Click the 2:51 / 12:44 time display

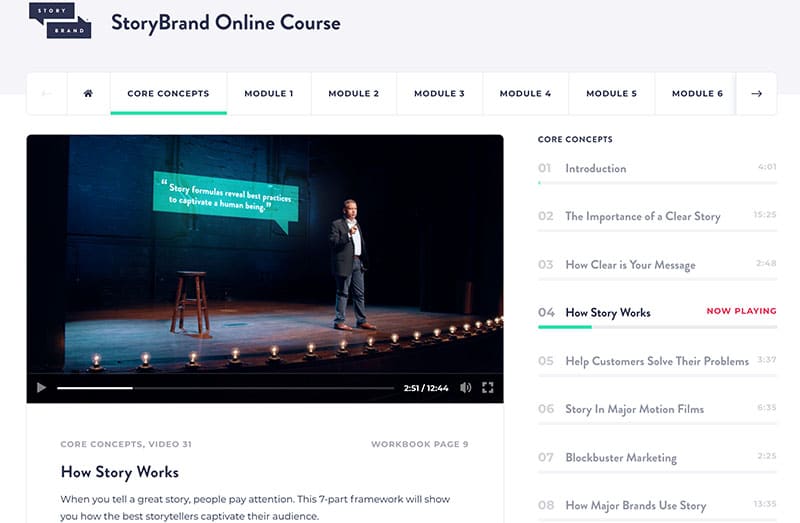(426, 388)
